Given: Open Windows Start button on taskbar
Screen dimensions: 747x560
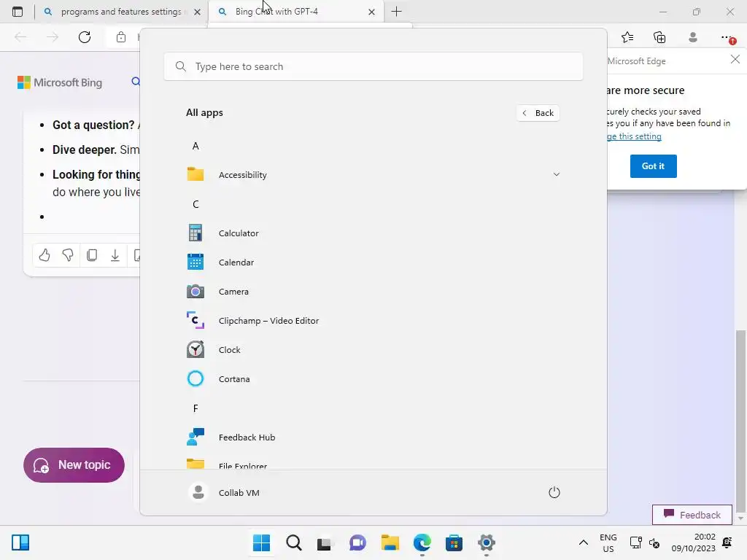Looking at the screenshot, I should coord(261,542).
